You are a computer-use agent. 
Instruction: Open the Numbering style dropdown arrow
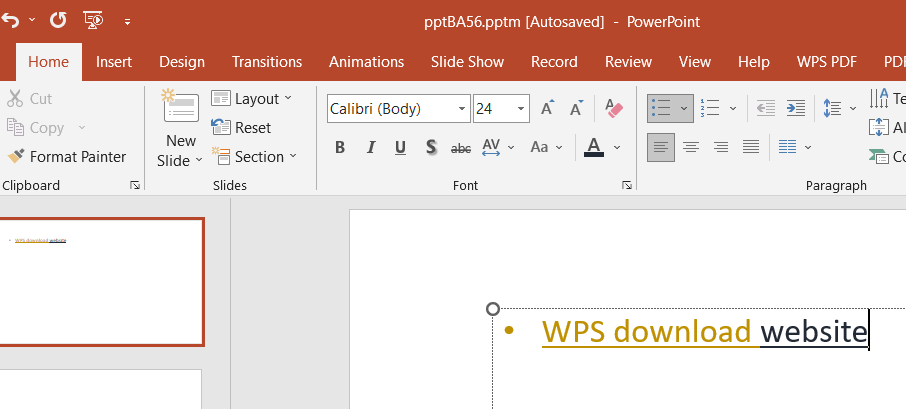tap(733, 108)
